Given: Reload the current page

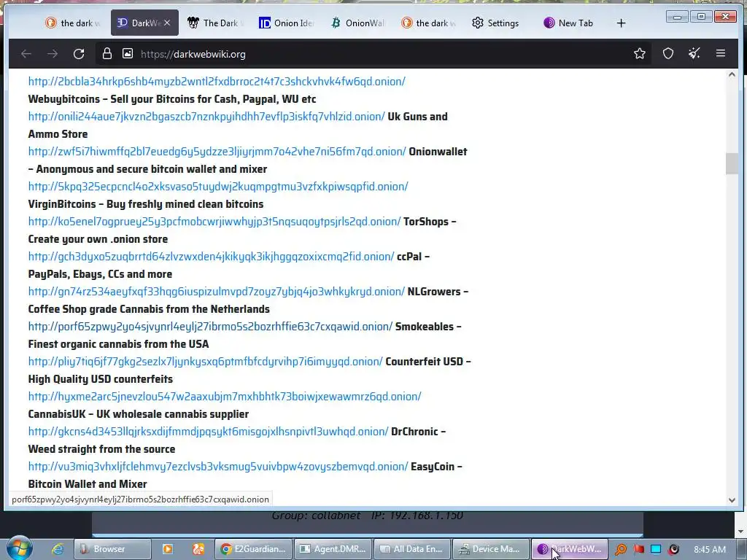Looking at the screenshot, I should [x=79, y=54].
